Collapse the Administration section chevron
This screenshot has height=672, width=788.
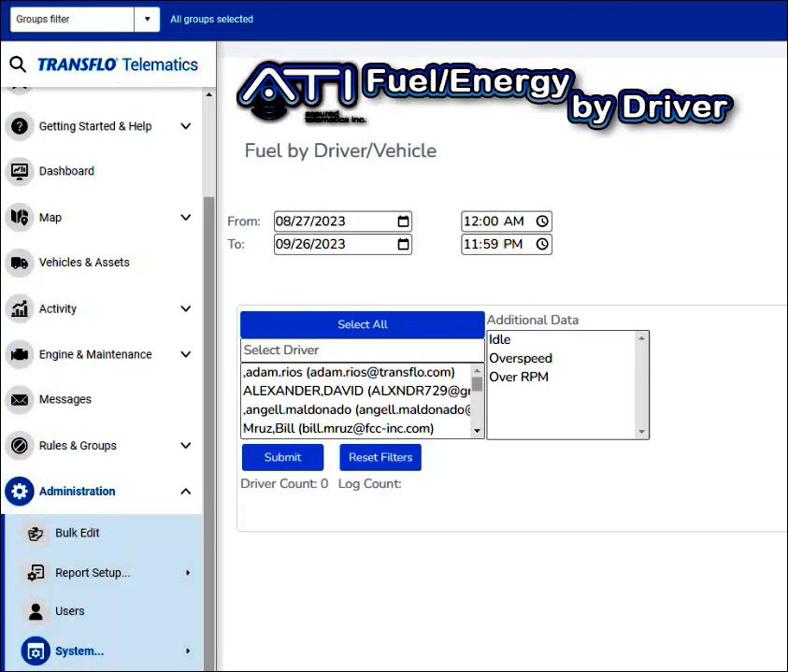point(185,492)
